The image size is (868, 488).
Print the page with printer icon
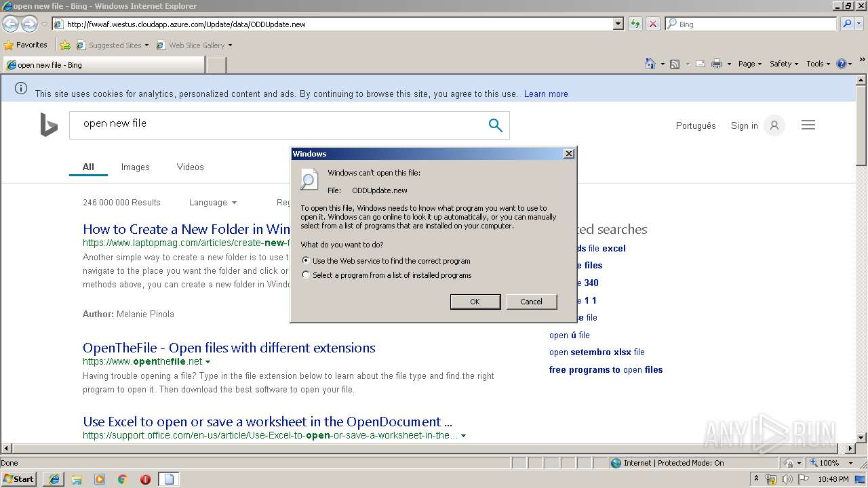point(717,64)
